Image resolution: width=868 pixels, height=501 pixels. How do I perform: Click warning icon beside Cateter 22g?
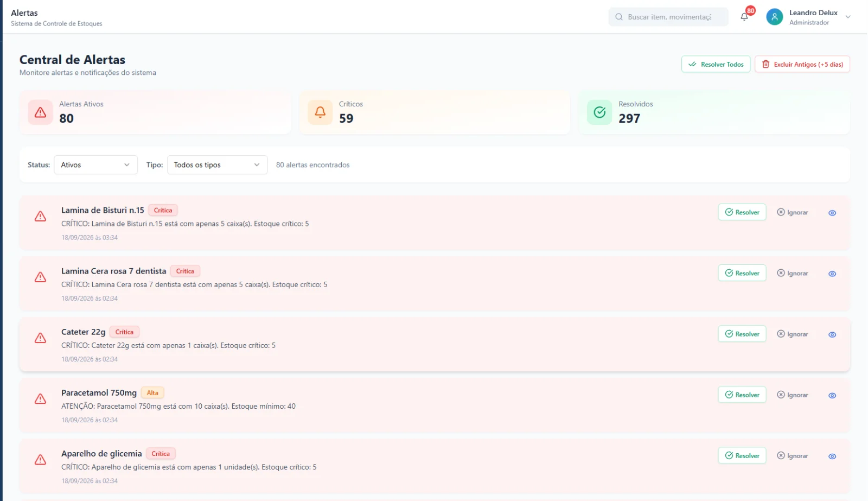(x=40, y=338)
